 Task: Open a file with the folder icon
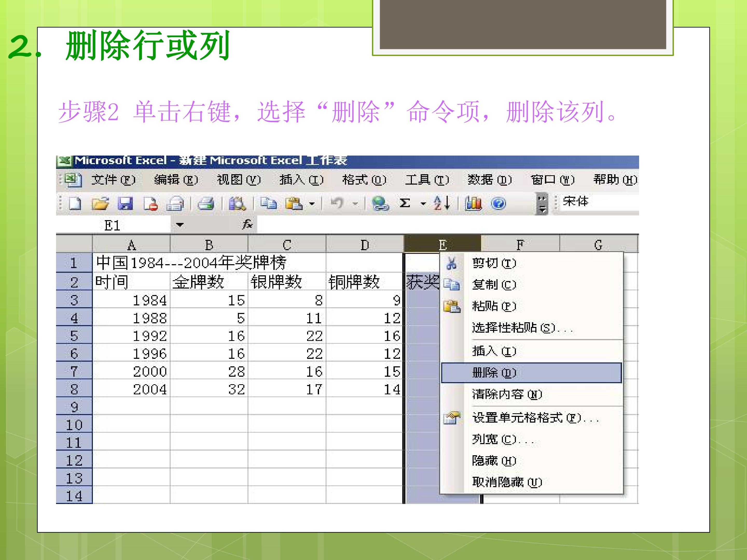coord(100,204)
